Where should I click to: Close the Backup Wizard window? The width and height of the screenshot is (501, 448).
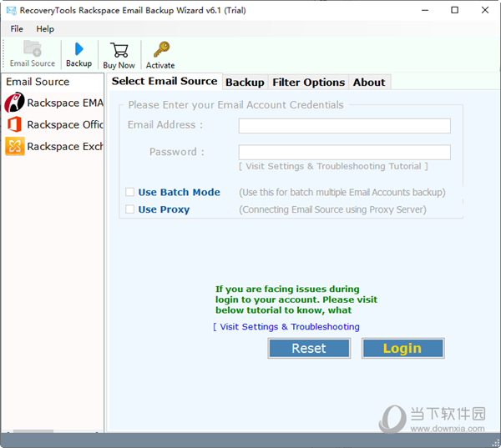[484, 10]
